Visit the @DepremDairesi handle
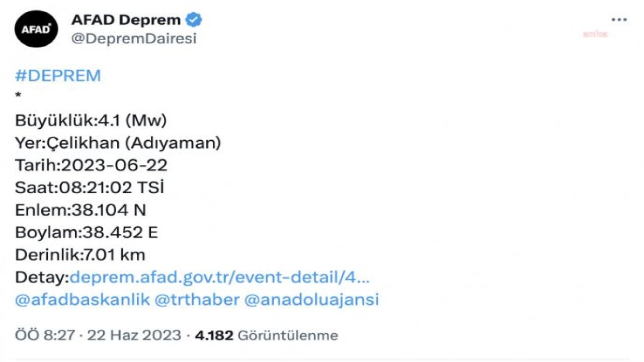The image size is (644, 362). [133, 39]
